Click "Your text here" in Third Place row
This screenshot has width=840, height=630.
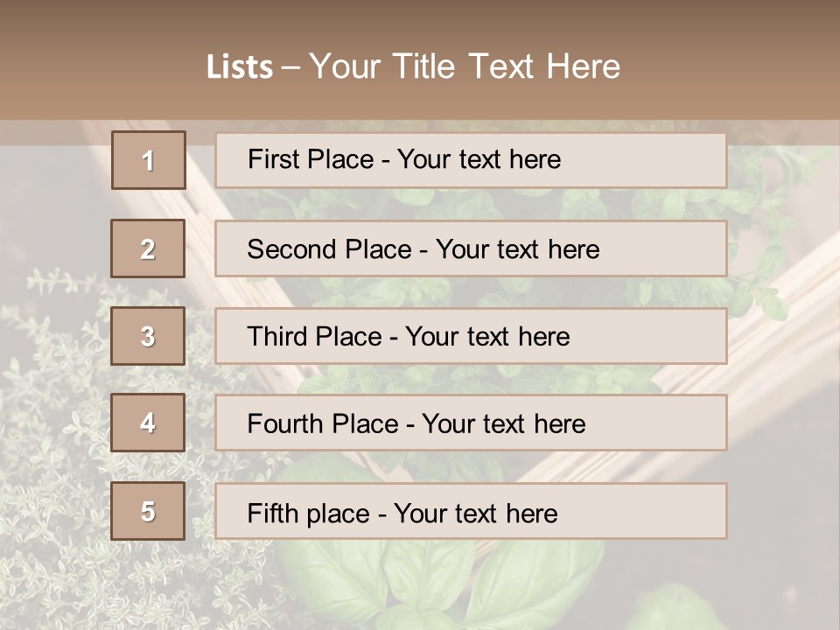pos(487,337)
